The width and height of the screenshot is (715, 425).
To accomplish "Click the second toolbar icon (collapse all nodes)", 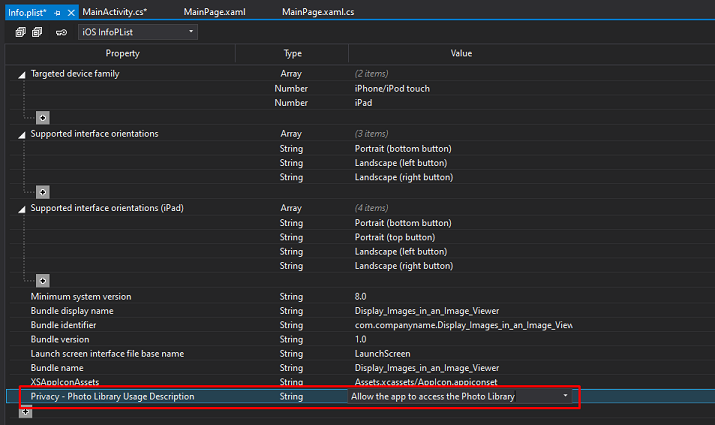I will pos(37,32).
